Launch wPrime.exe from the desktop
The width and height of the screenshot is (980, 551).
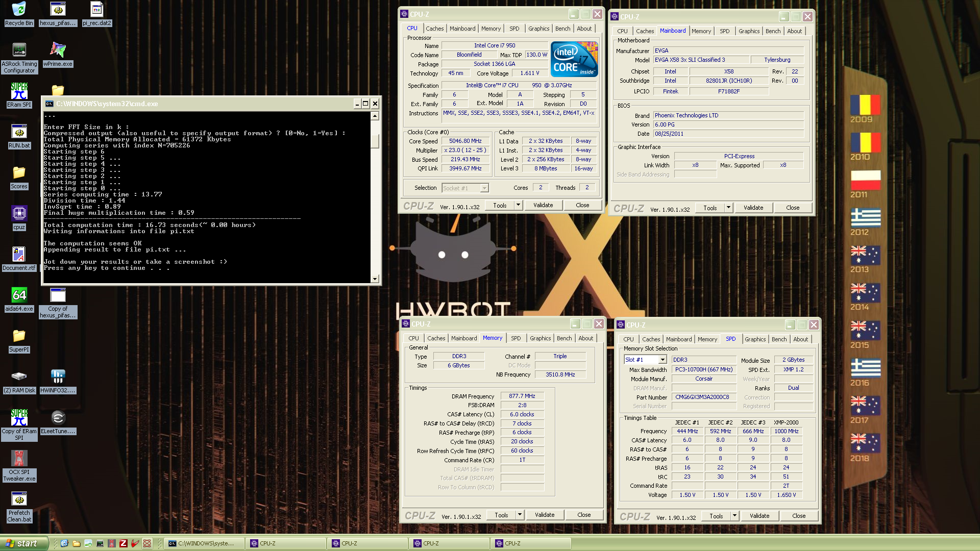tap(58, 54)
